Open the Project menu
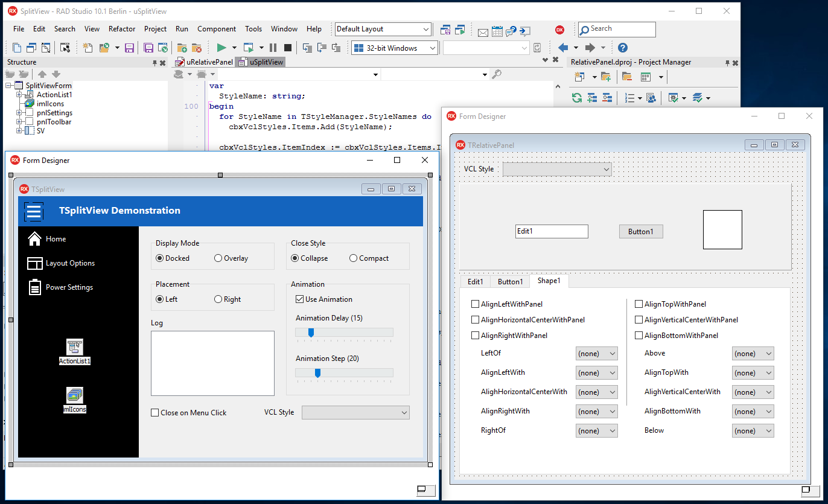Image resolution: width=828 pixels, height=504 pixels. click(155, 29)
